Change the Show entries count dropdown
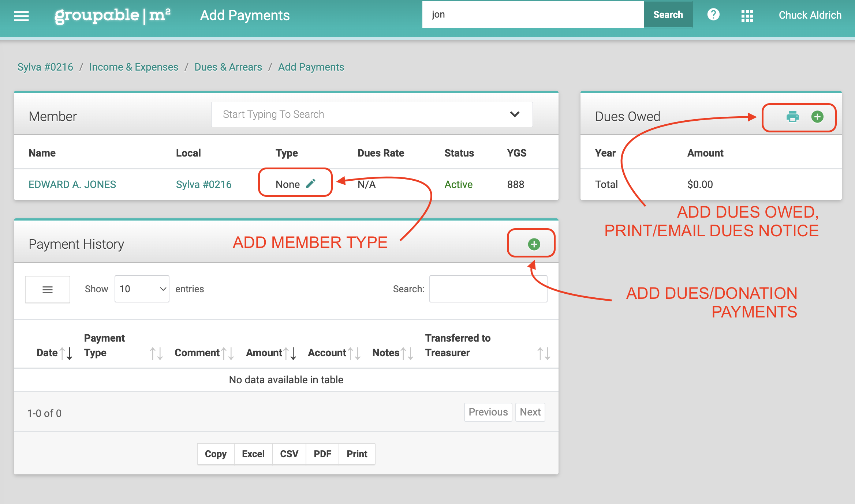Viewport: 855px width, 504px height. (x=142, y=289)
